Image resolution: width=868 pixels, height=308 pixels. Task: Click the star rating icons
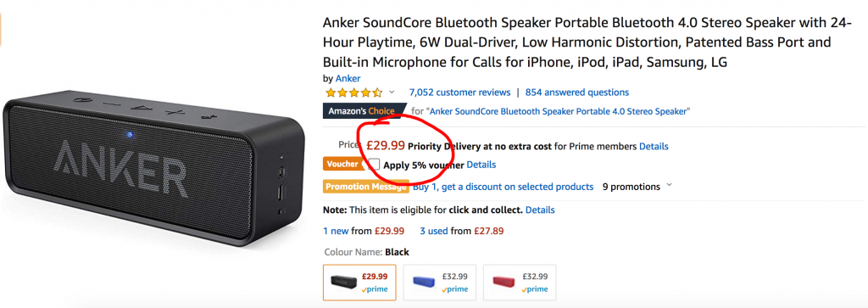coord(353,92)
